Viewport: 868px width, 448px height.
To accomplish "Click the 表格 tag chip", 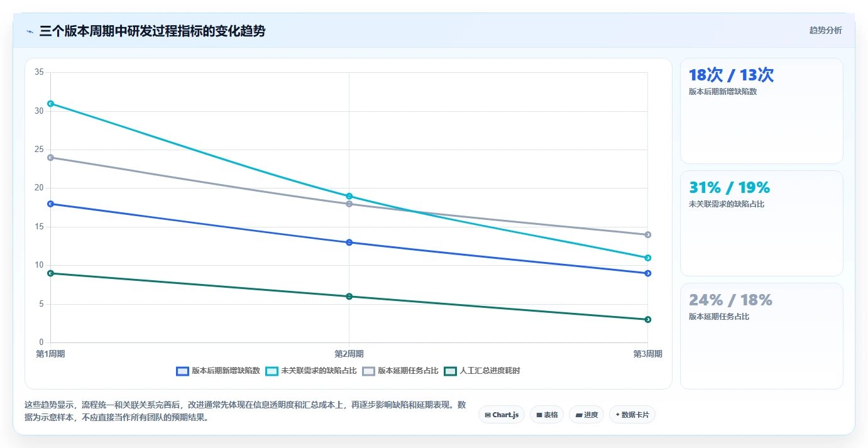I will [547, 415].
